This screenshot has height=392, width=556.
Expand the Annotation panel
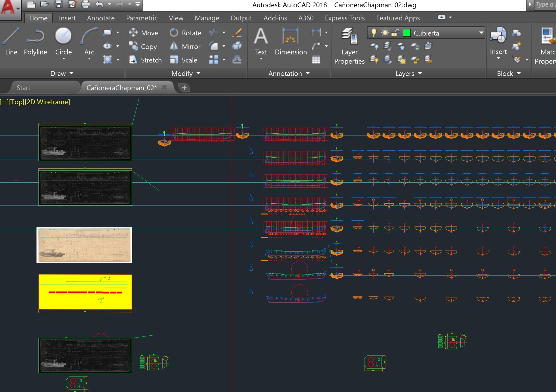(x=289, y=73)
